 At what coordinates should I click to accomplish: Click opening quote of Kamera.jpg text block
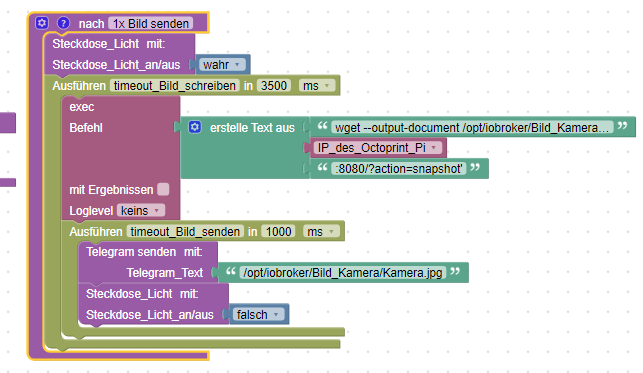point(231,271)
